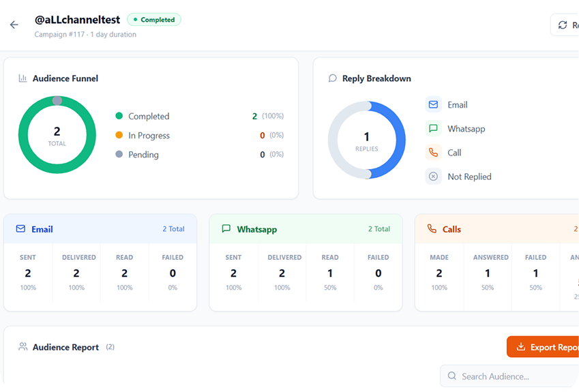Click the Whatsapp DELIVERED stat
This screenshot has width=579, height=392.
pos(282,273)
